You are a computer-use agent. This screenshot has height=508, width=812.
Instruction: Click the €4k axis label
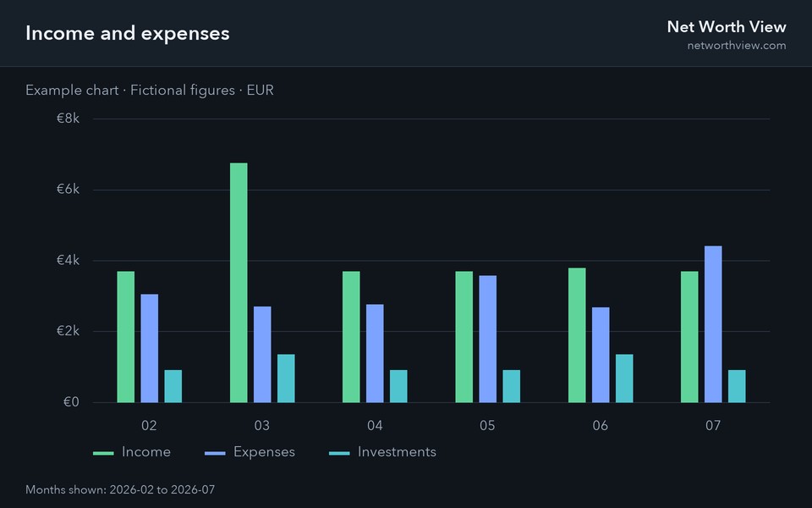click(68, 260)
